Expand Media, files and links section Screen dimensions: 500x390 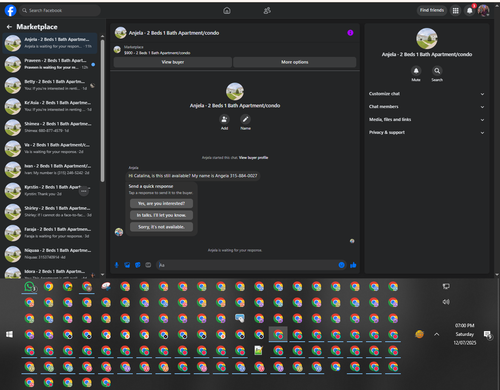[x=427, y=120]
